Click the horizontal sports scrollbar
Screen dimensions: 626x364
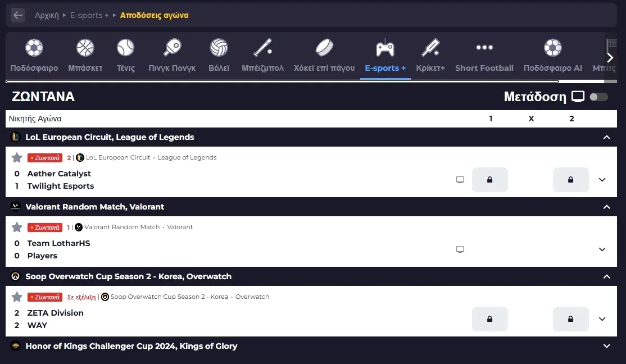282,81
